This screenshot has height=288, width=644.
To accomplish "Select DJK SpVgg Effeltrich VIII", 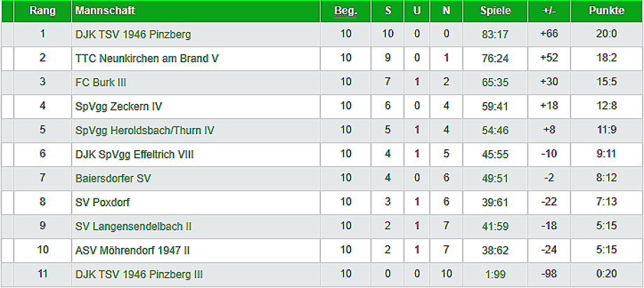I will pyautogui.click(x=134, y=154).
